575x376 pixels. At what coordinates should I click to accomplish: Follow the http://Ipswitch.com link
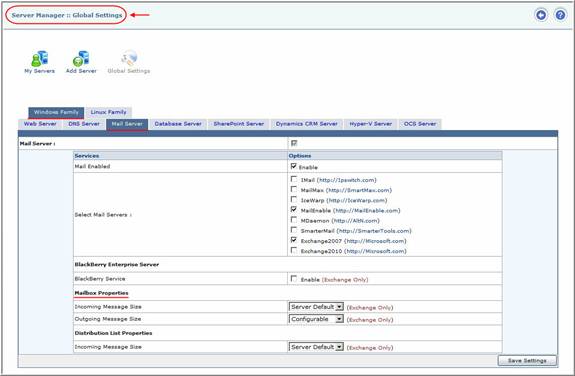coord(347,180)
